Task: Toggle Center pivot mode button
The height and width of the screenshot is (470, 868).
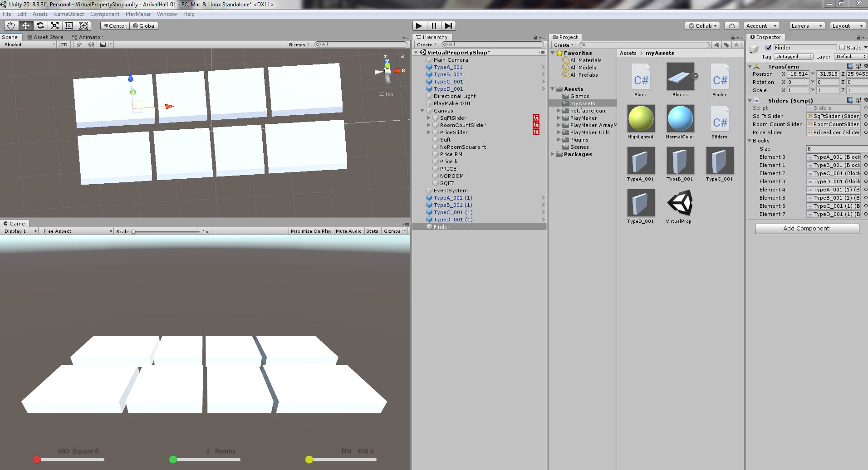Action: (x=115, y=26)
